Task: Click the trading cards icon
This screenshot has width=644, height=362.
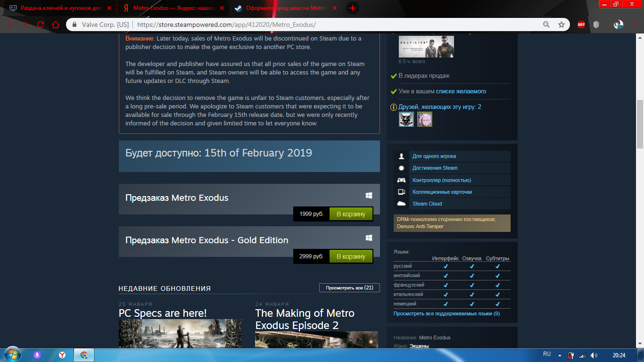Action: pos(401,192)
